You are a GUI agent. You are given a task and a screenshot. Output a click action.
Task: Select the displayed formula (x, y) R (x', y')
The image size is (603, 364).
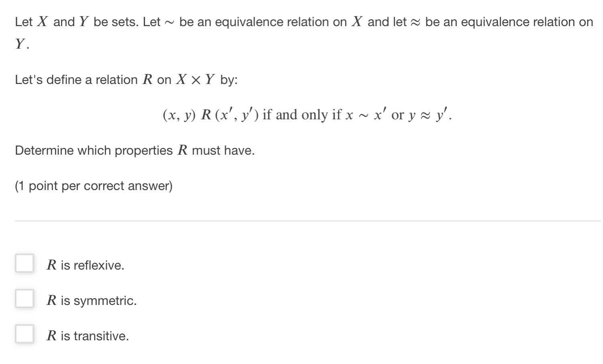[x=211, y=115]
